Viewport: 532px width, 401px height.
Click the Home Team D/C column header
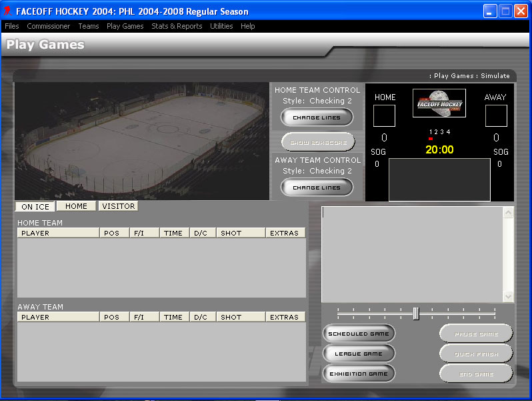[203, 233]
